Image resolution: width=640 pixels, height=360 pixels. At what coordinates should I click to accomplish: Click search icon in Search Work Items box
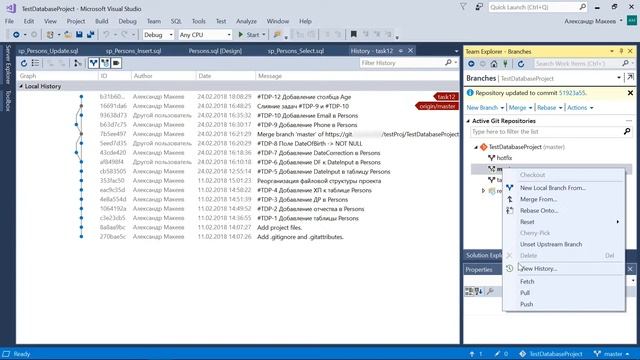625,64
